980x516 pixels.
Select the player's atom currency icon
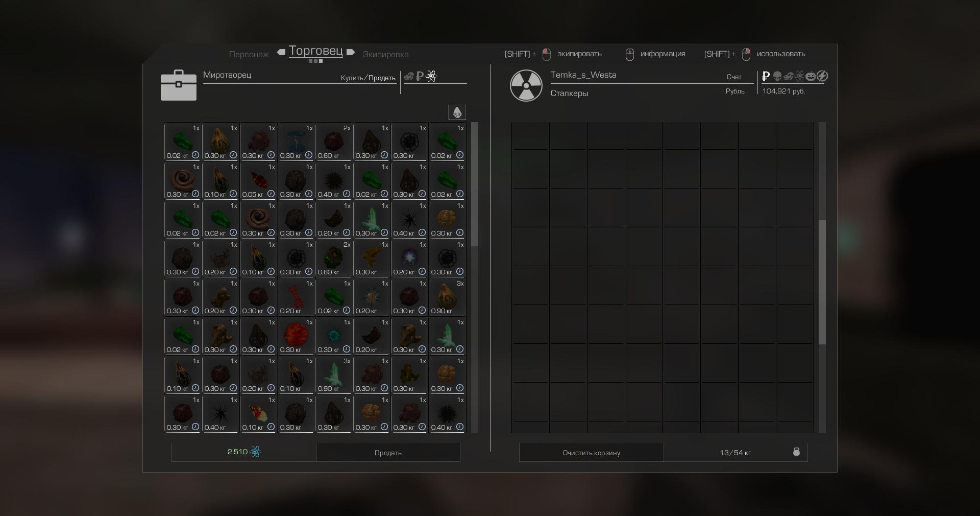point(800,77)
